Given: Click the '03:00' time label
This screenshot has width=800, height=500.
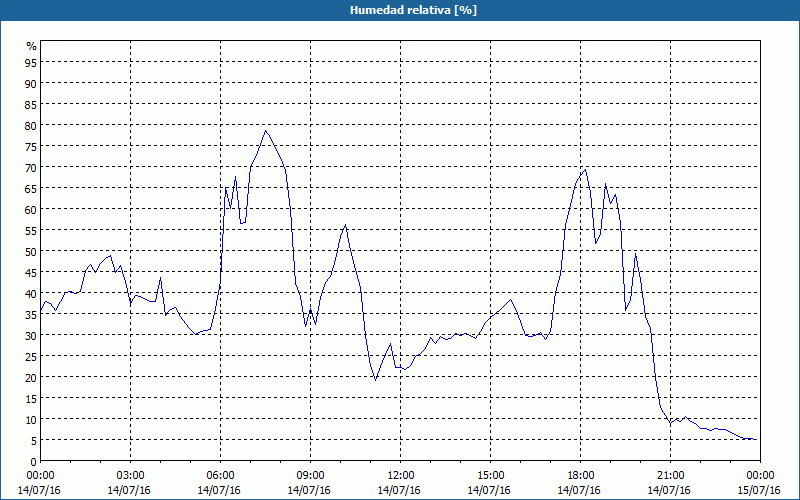Looking at the screenshot, I should pos(131,476).
